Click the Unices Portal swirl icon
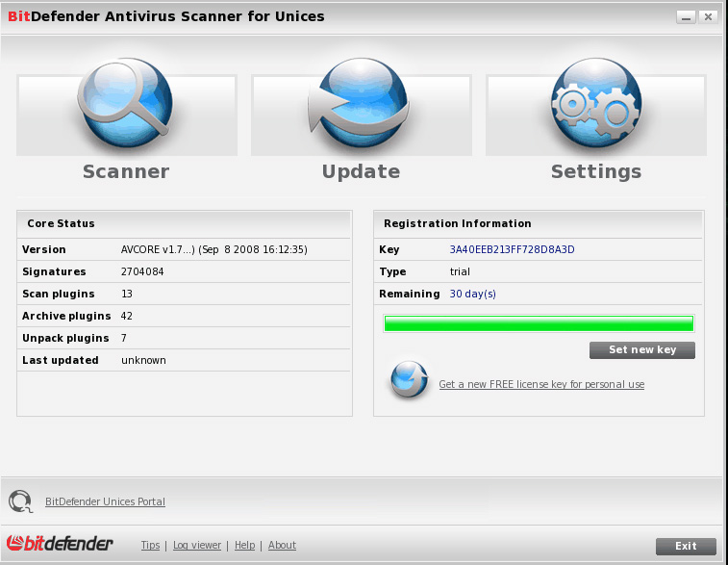728x565 pixels. [x=20, y=501]
